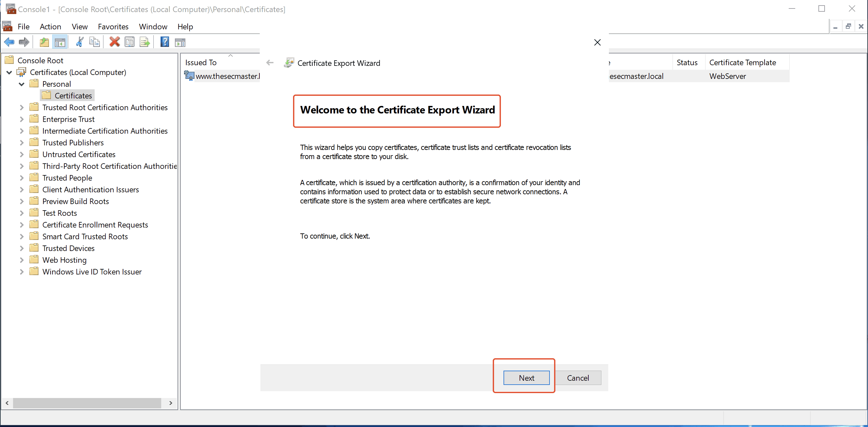Click the Export List toolbar icon
This screenshot has width=868, height=427.
click(145, 42)
